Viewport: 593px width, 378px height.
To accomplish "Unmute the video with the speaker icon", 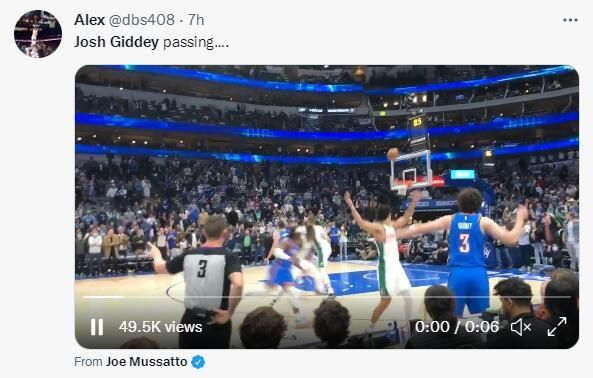I will coord(521,327).
